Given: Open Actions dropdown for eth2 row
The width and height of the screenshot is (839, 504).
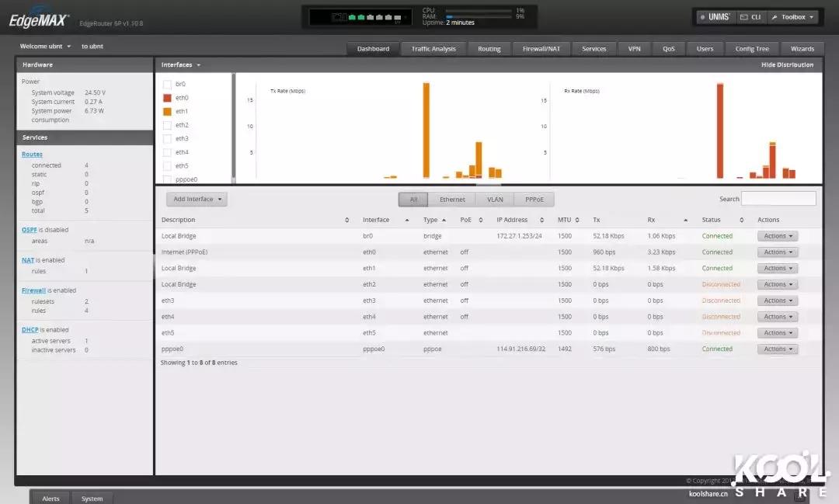Looking at the screenshot, I should [778, 284].
